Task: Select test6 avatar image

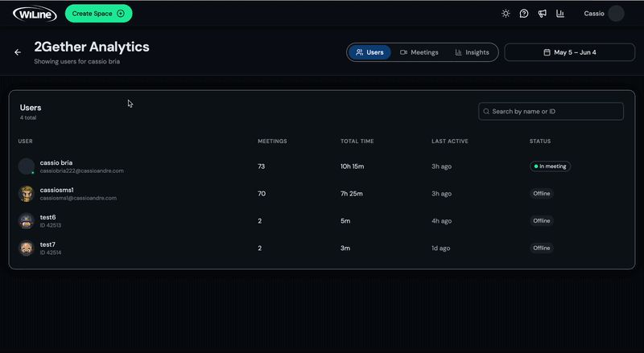Action: [27, 221]
